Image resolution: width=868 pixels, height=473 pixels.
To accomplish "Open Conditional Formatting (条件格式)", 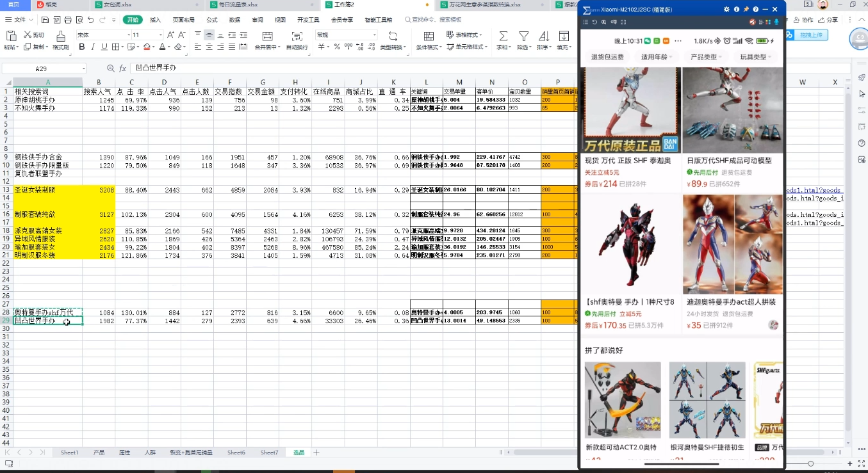I will [429, 40].
